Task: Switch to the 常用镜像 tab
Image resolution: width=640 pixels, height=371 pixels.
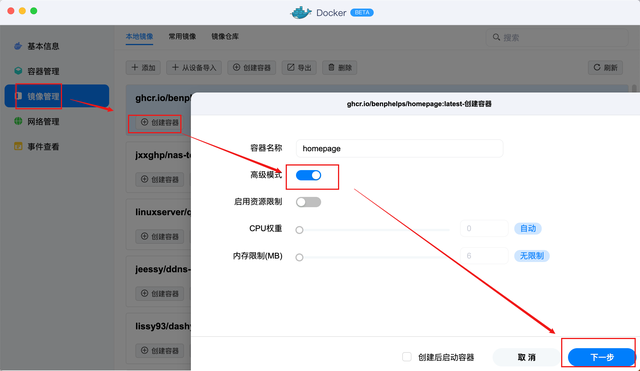Action: click(x=182, y=36)
